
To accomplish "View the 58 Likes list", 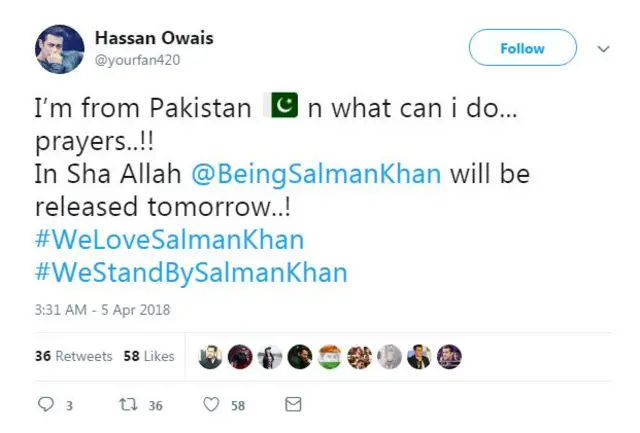I will 149,356.
